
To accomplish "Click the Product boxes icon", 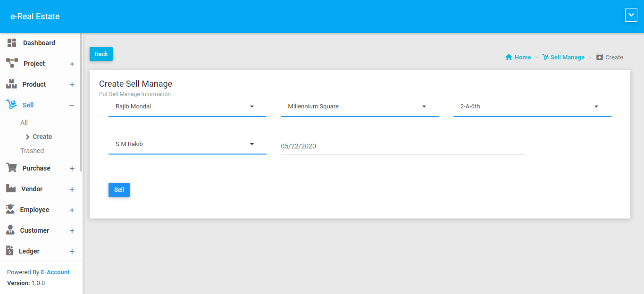I will 11,84.
